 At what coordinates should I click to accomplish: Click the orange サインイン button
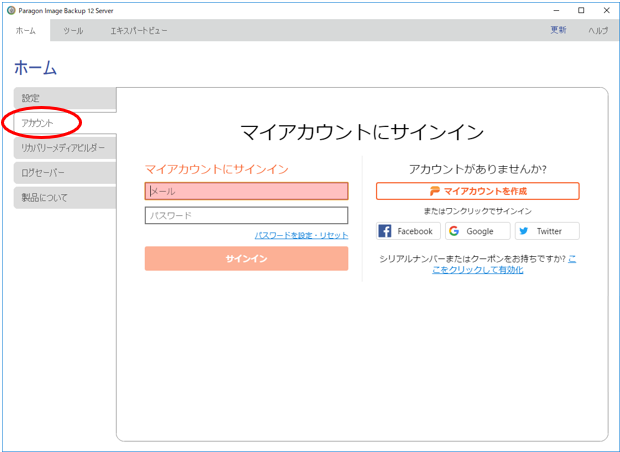coord(246,259)
